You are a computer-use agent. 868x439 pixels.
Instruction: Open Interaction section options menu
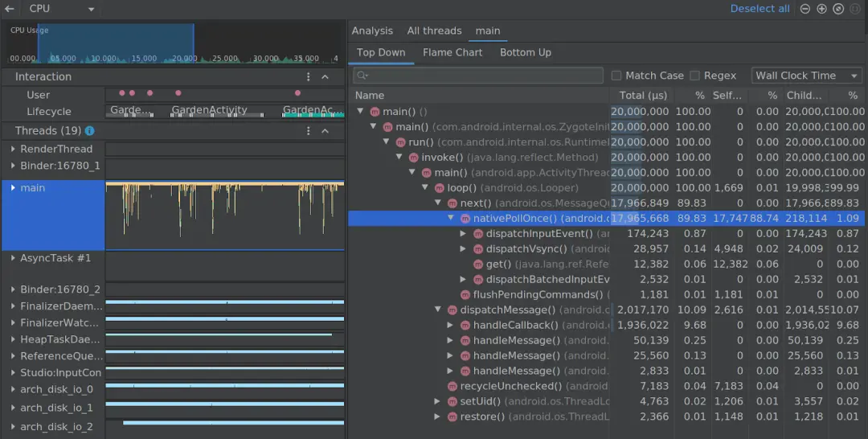click(x=309, y=77)
